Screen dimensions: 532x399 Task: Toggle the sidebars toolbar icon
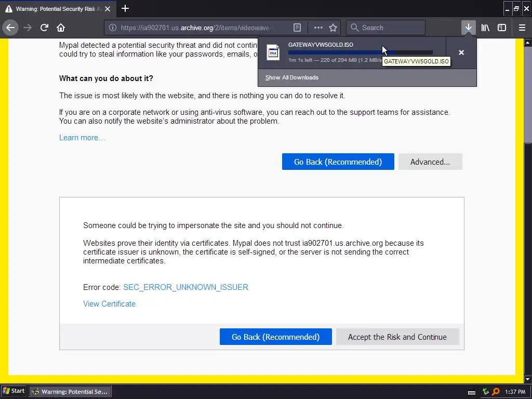[502, 28]
